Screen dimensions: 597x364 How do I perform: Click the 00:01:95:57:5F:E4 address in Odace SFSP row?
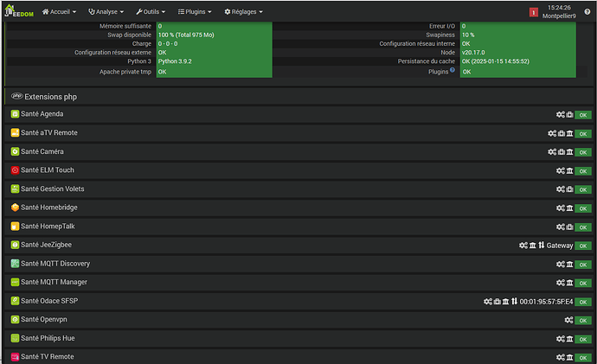[546, 302]
